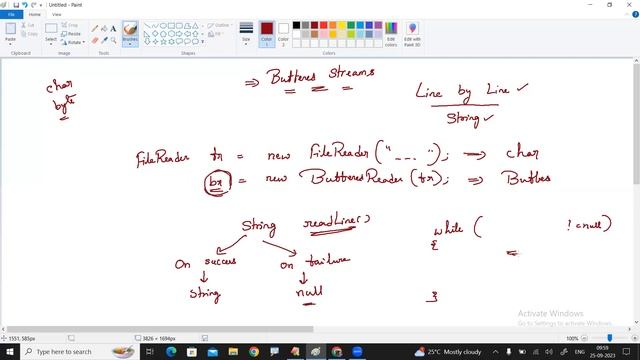Click the zoom out minus button

(x=584, y=338)
